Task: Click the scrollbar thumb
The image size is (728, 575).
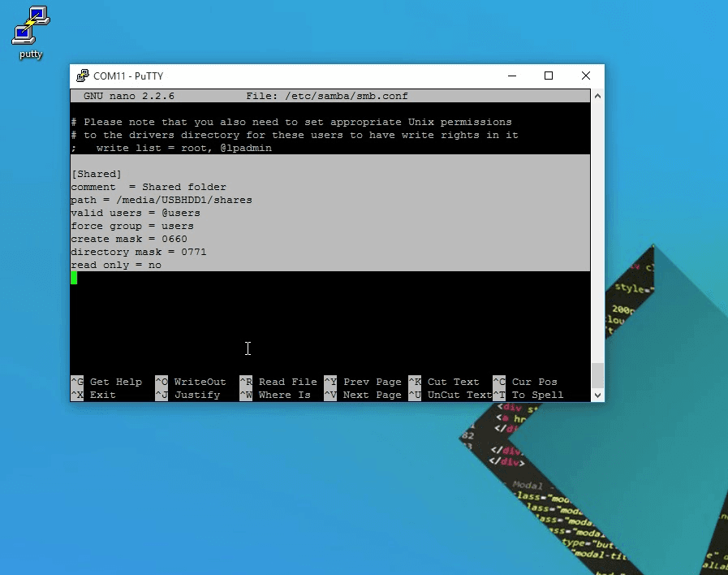Action: 597,374
